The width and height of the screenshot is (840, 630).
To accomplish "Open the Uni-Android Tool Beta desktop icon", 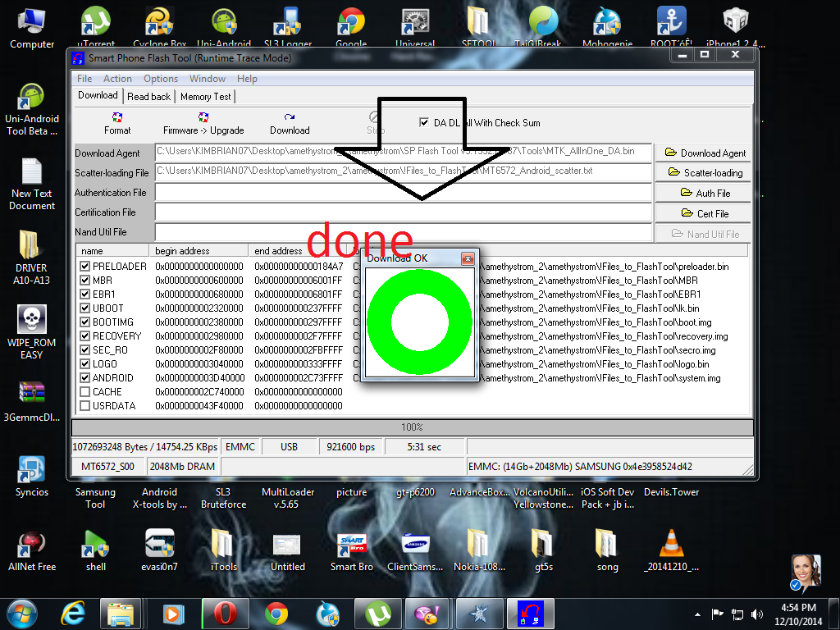I will (31, 98).
